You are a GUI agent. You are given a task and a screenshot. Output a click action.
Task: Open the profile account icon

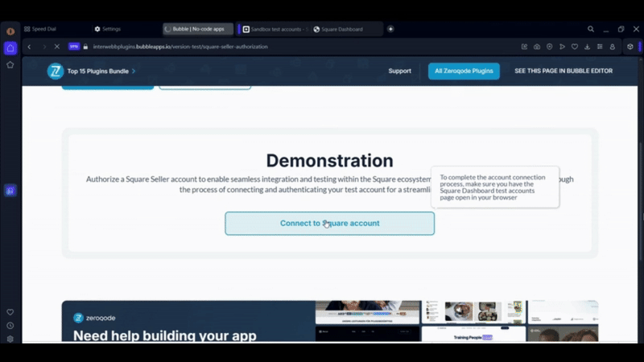tap(613, 47)
